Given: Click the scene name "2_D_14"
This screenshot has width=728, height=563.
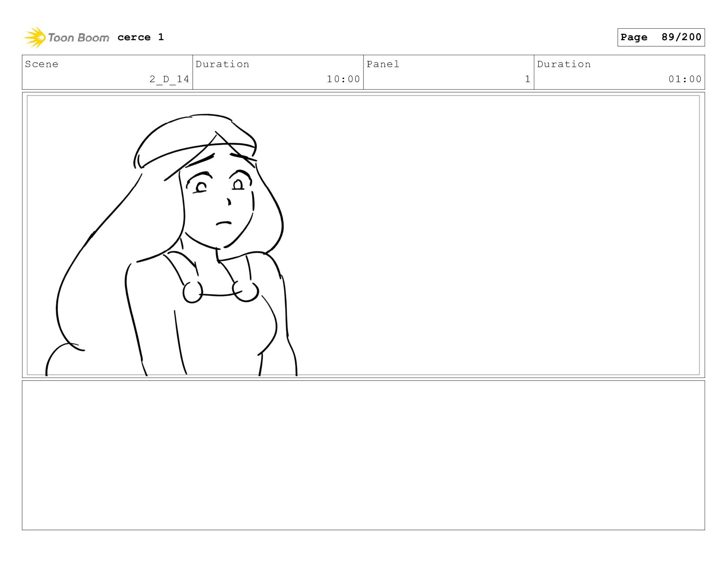Looking at the screenshot, I should pos(169,79).
